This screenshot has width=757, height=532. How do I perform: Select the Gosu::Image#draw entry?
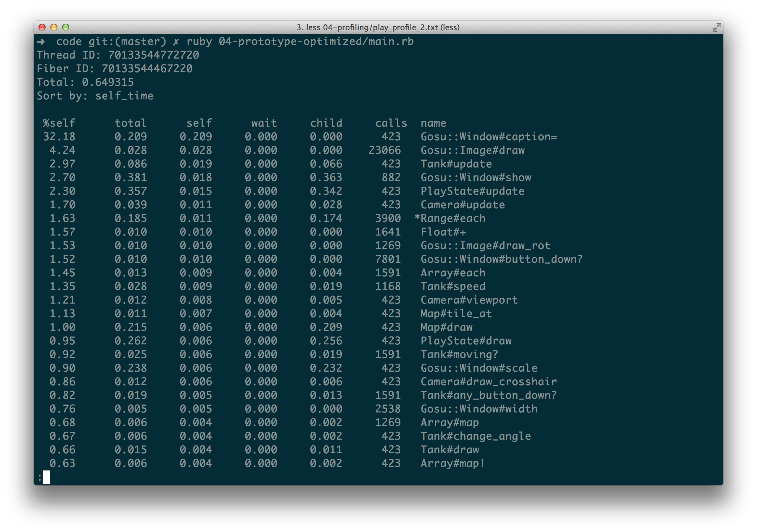point(473,150)
